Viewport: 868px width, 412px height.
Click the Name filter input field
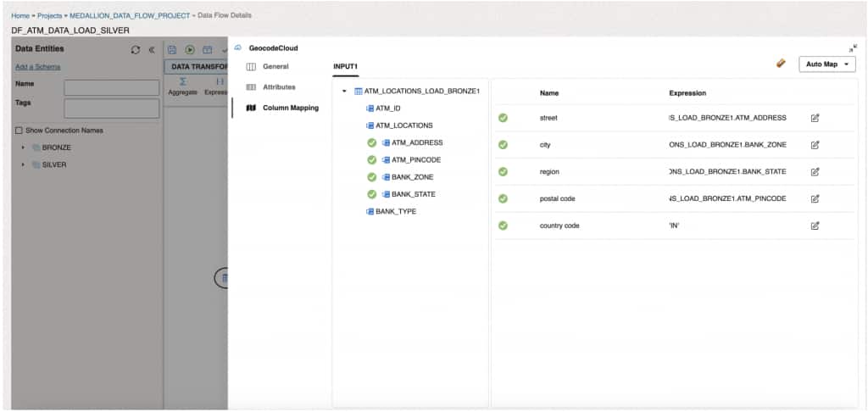tap(112, 87)
